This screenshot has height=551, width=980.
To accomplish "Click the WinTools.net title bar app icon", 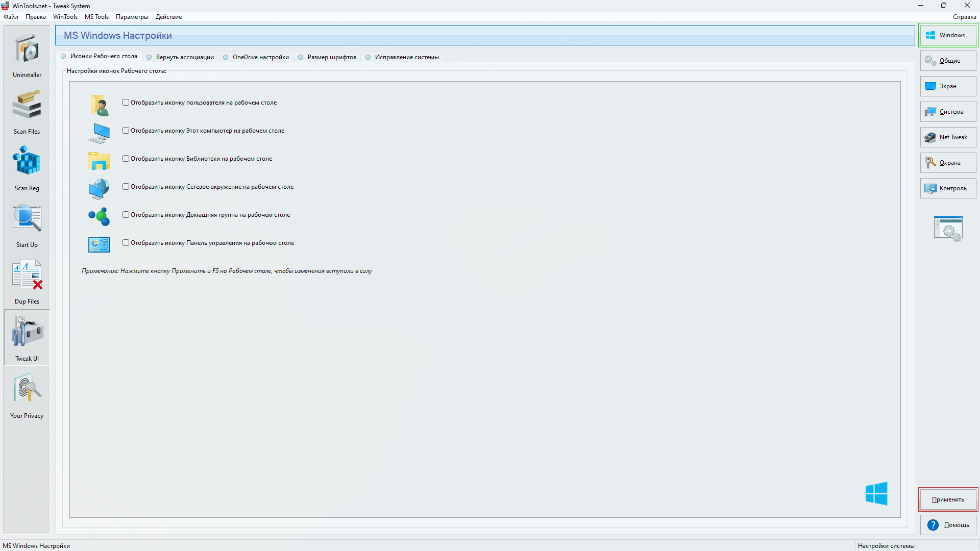I will coord(5,6).
